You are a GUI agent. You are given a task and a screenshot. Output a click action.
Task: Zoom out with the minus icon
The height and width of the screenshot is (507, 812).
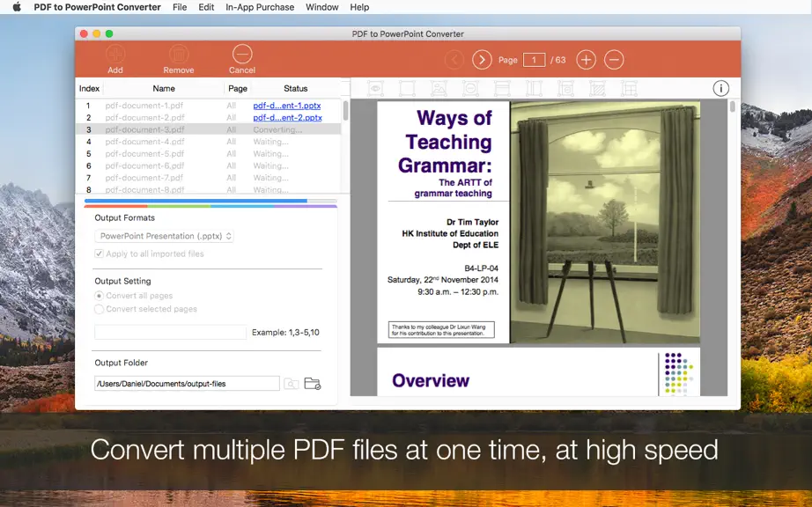click(614, 60)
